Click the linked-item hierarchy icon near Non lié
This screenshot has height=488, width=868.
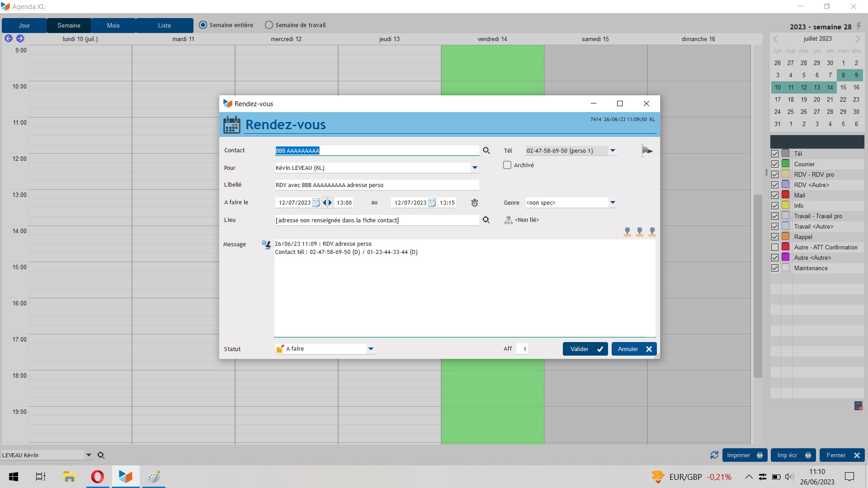(508, 220)
